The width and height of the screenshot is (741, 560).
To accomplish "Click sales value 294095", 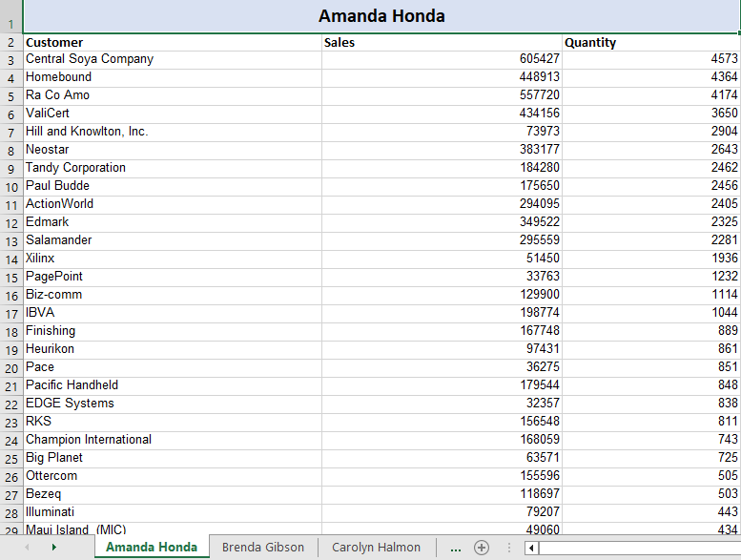I will (442, 204).
